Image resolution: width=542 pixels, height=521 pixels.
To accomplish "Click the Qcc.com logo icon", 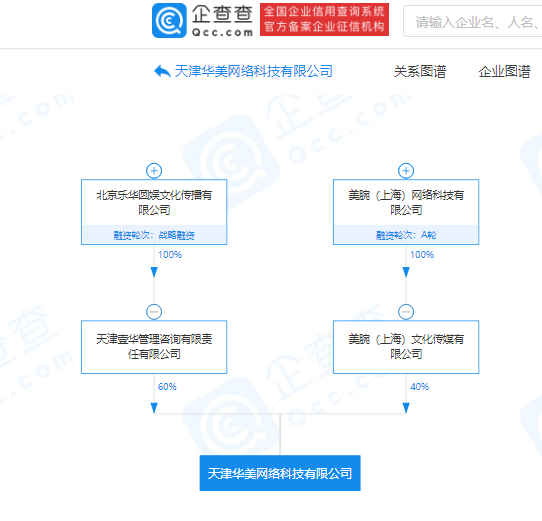I will (169, 20).
